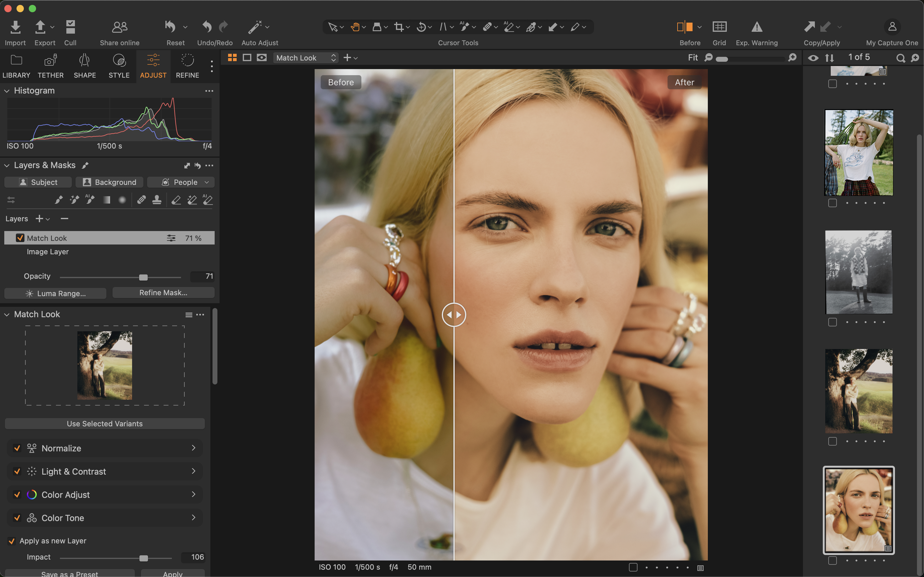Uncheck the Normalize checkbox
The height and width of the screenshot is (577, 924).
tap(17, 448)
